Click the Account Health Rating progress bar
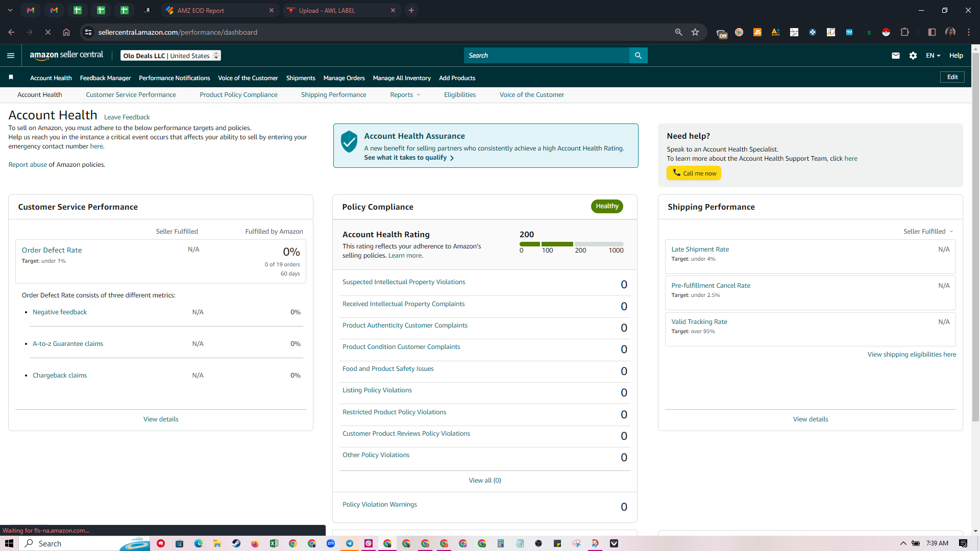Viewport: 980px width, 551px height. (572, 244)
